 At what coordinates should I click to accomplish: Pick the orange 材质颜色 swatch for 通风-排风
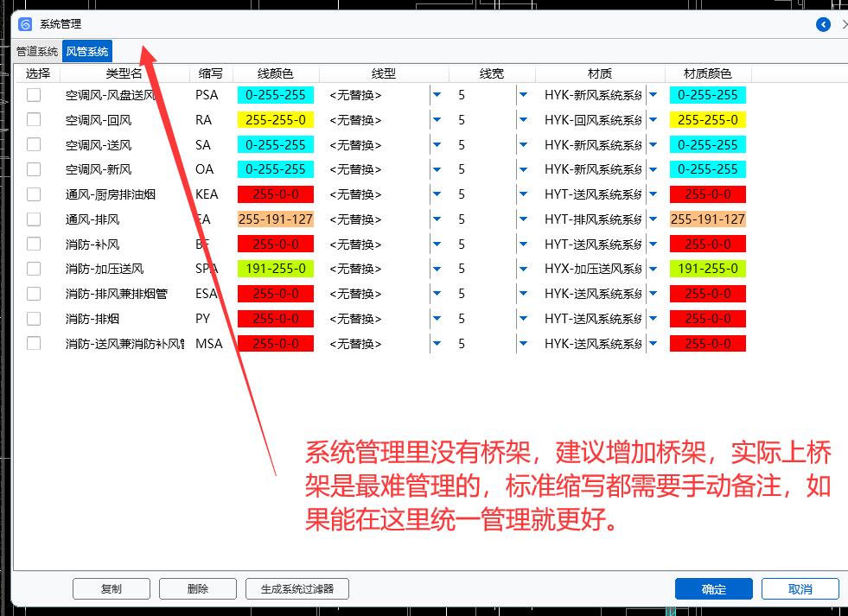coord(707,219)
